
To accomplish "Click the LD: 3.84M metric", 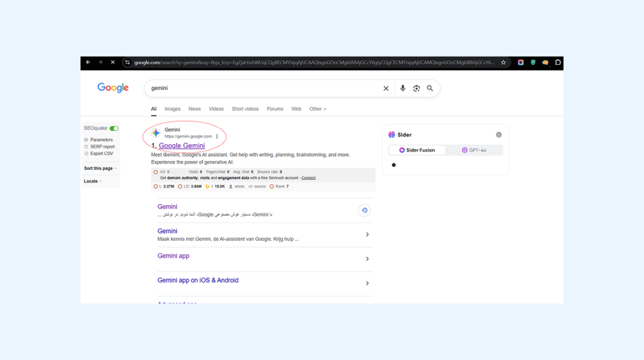I will [190, 186].
